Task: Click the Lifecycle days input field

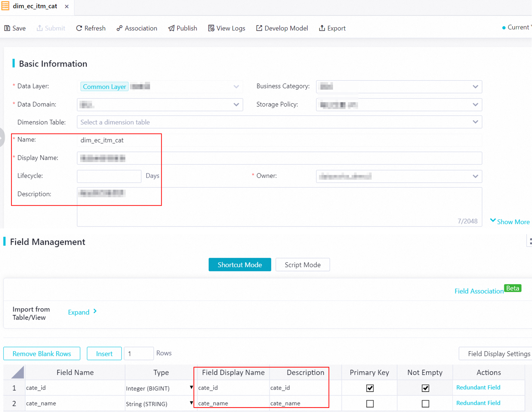Action: [109, 176]
